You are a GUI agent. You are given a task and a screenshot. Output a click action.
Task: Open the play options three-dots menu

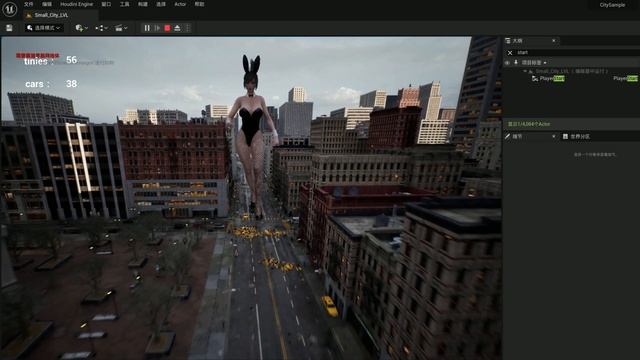188,28
